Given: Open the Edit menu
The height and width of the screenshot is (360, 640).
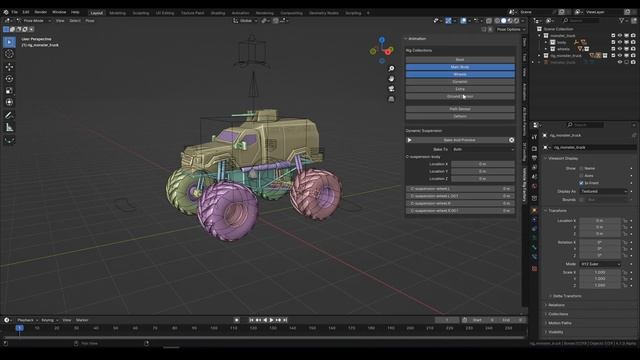Looking at the screenshot, I should pyautogui.click(x=26, y=12).
